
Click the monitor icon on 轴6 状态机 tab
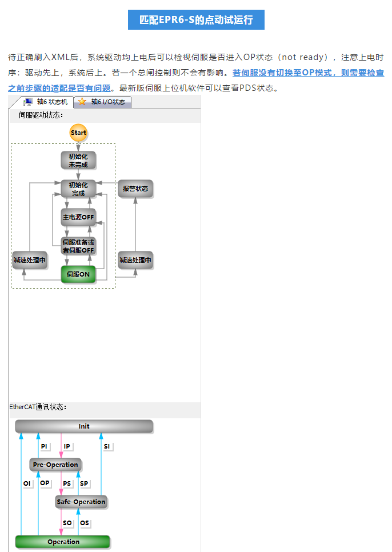click(27, 102)
